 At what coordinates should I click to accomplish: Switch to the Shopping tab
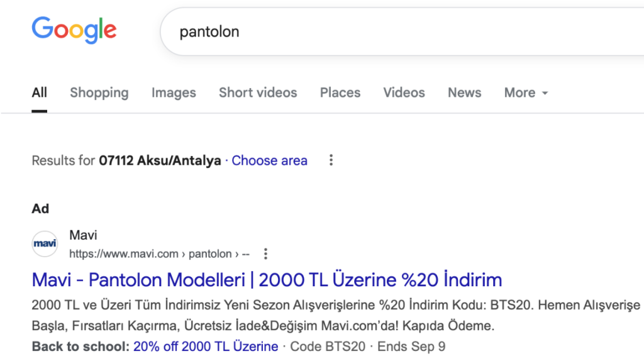tap(99, 92)
